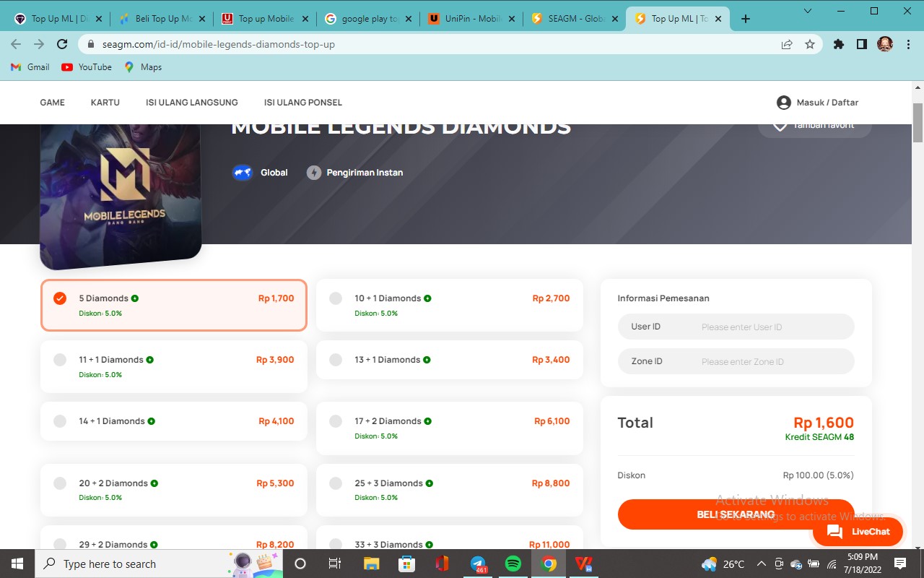Click green info icon next to 25 + 3 Diamonds
The width and height of the screenshot is (924, 578).
(x=429, y=483)
